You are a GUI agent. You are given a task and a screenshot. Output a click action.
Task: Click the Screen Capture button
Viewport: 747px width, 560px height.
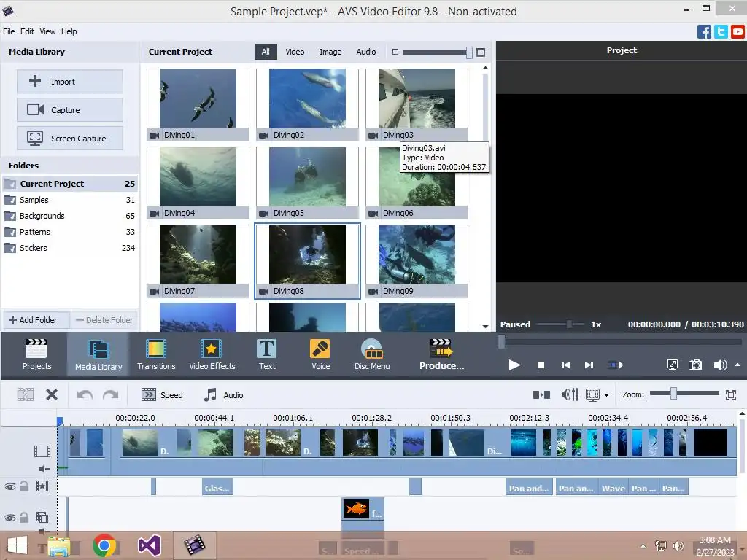(70, 139)
